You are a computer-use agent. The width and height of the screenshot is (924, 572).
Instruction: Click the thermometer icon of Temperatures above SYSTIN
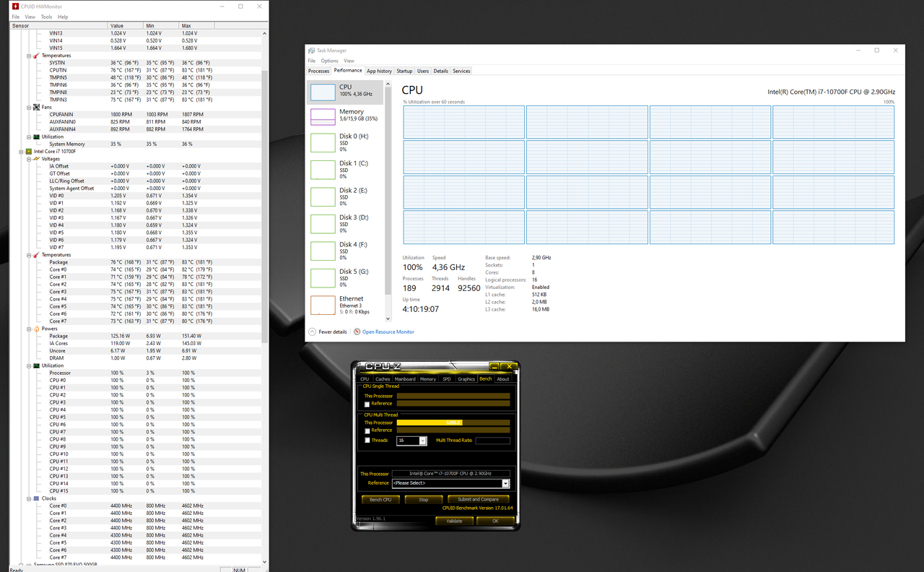pyautogui.click(x=36, y=56)
